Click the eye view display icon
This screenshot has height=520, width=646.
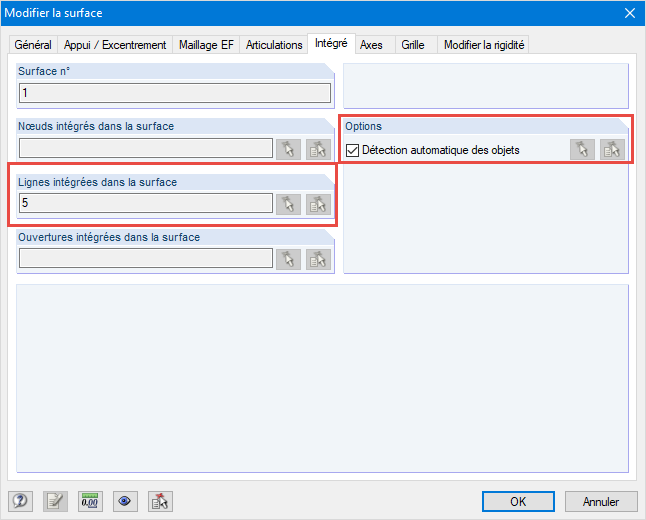[125, 501]
